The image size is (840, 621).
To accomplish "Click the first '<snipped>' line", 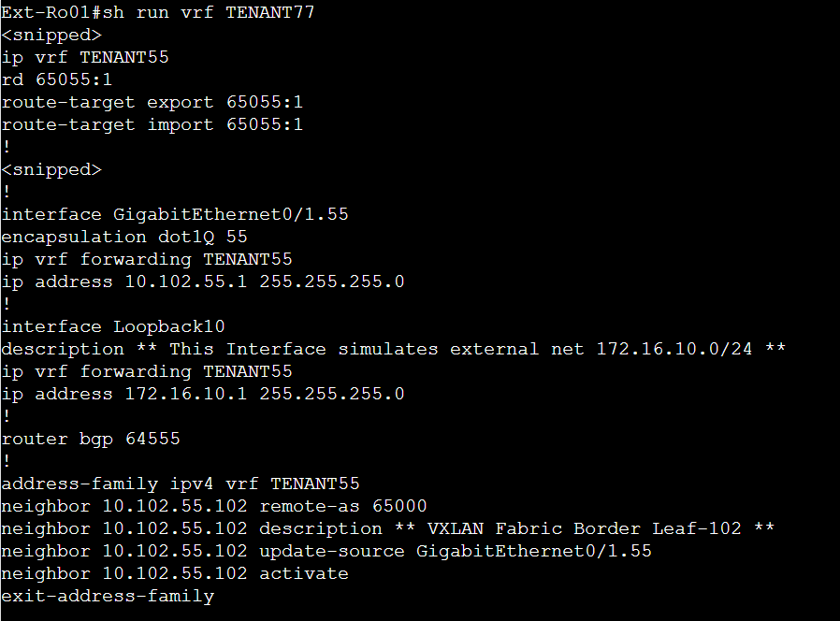I will pyautogui.click(x=51, y=35).
